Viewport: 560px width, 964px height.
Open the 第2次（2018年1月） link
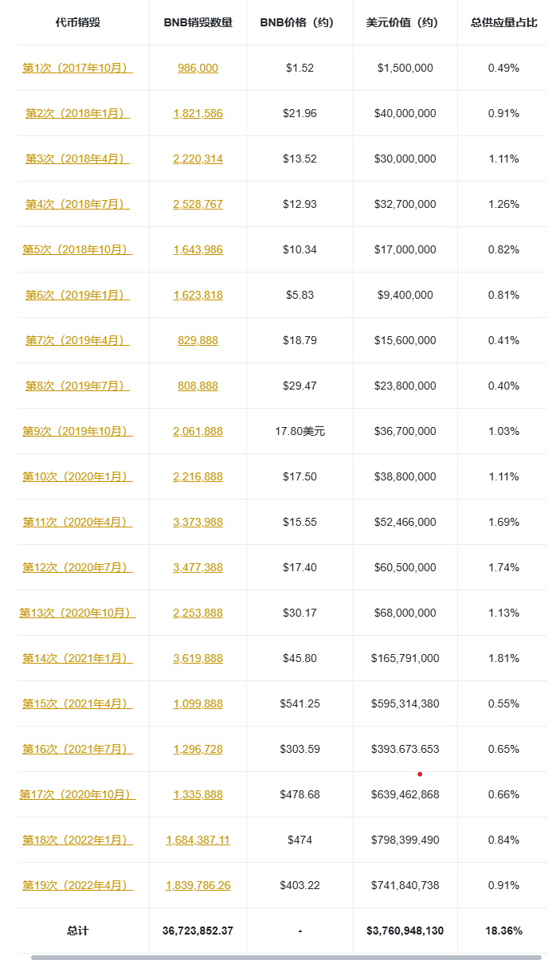(x=77, y=113)
